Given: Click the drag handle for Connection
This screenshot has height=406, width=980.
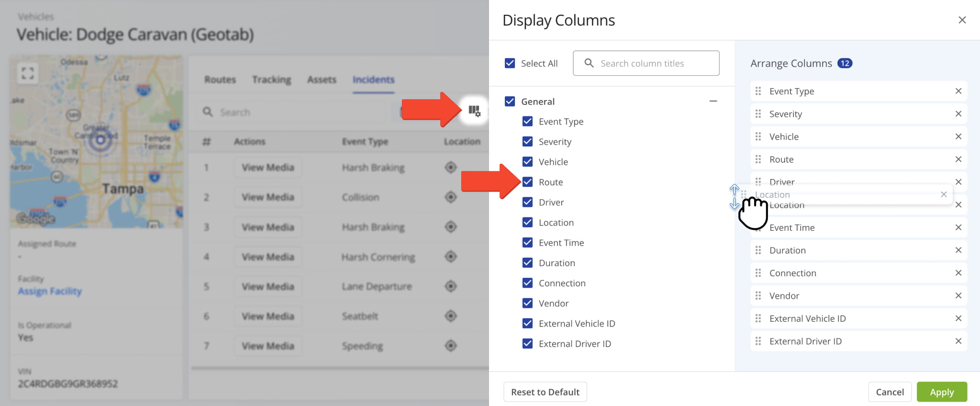Looking at the screenshot, I should pos(758,273).
